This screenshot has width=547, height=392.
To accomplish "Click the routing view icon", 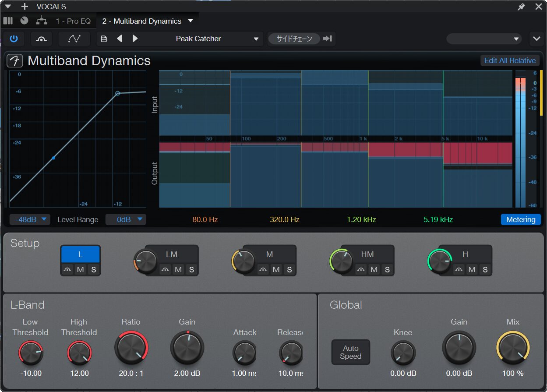I will coord(41,21).
